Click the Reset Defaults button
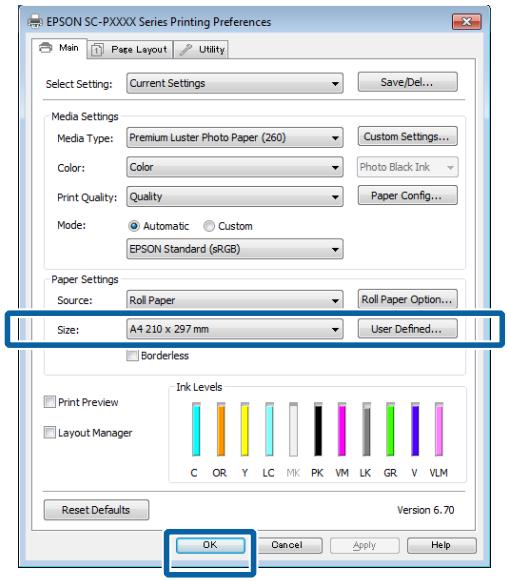 coord(96,510)
